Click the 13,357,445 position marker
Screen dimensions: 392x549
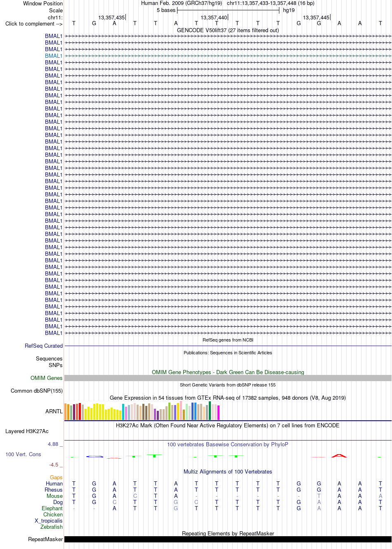[x=316, y=17]
